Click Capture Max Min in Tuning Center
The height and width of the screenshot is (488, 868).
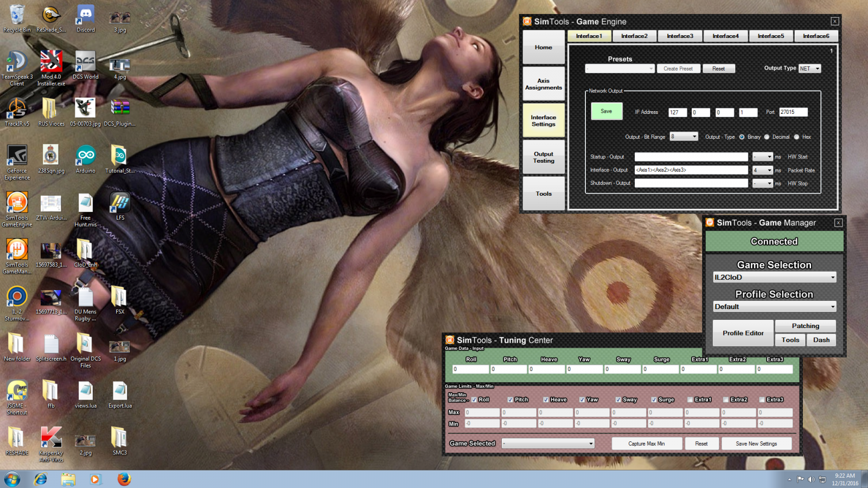(x=647, y=444)
